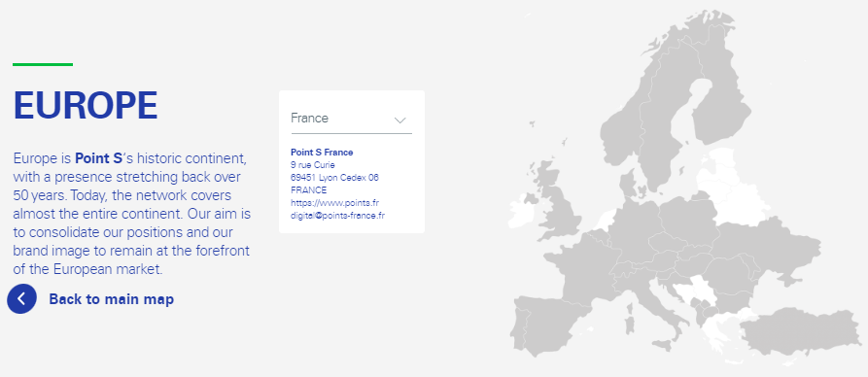Open the https://www.points.fr website link
Screen dimensions: 868x377
tap(334, 203)
